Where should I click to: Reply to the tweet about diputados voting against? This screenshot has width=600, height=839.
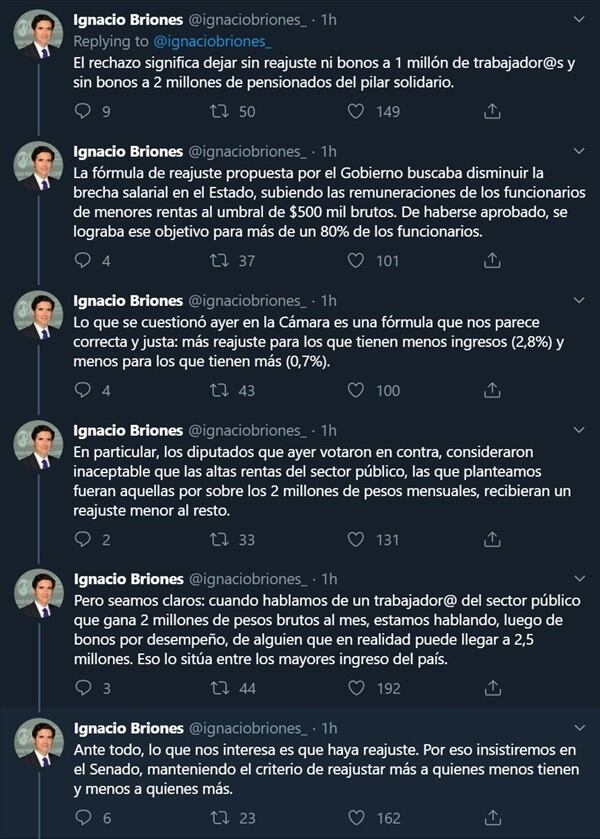(x=82, y=539)
